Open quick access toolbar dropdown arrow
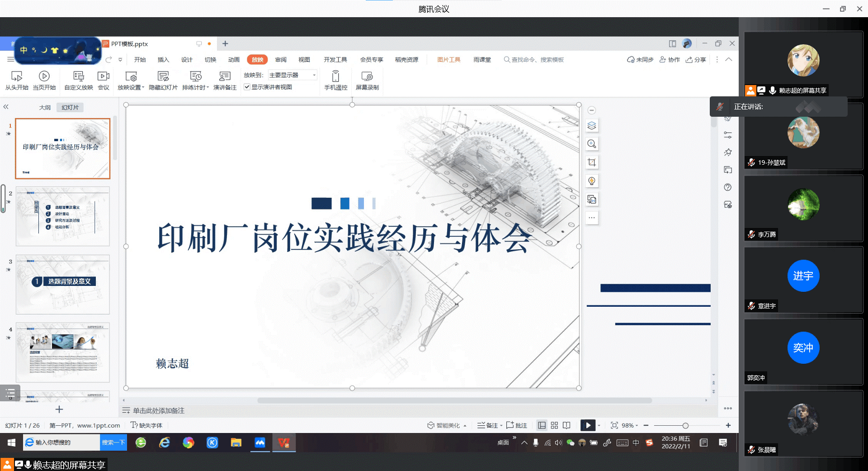This screenshot has width=868, height=471. [x=120, y=59]
